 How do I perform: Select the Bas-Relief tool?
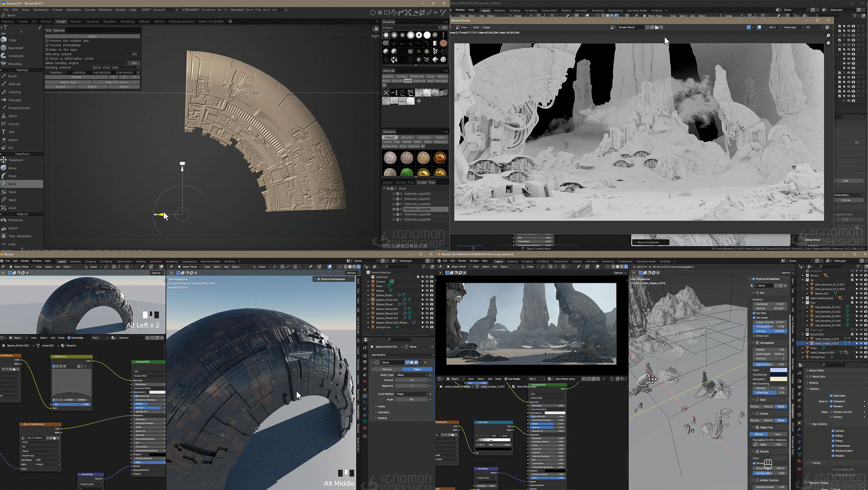(16, 48)
